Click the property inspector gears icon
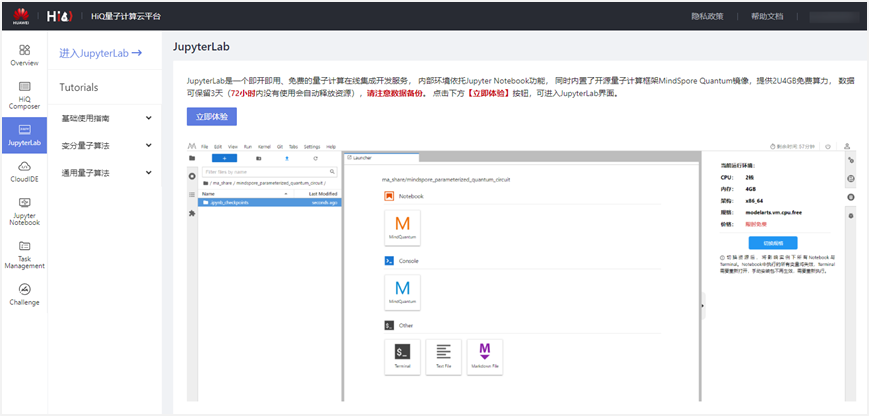Image resolution: width=869 pixels, height=416 pixels. [x=851, y=160]
